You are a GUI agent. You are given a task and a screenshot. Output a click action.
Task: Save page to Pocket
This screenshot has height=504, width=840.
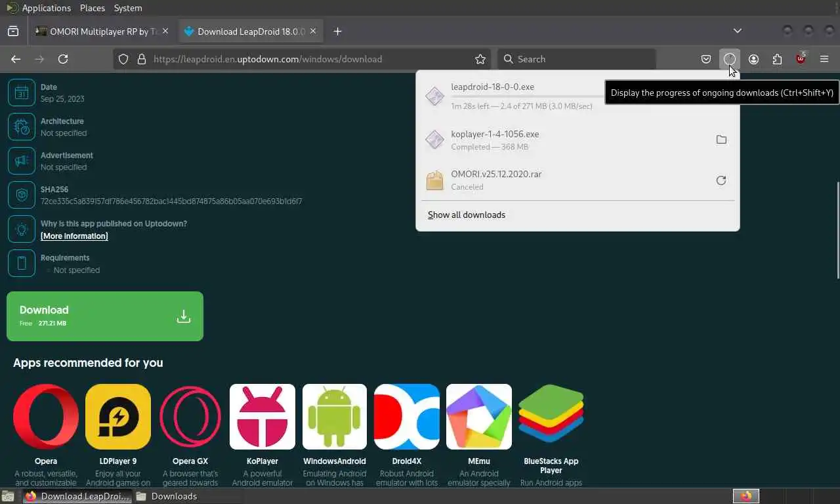[706, 59]
